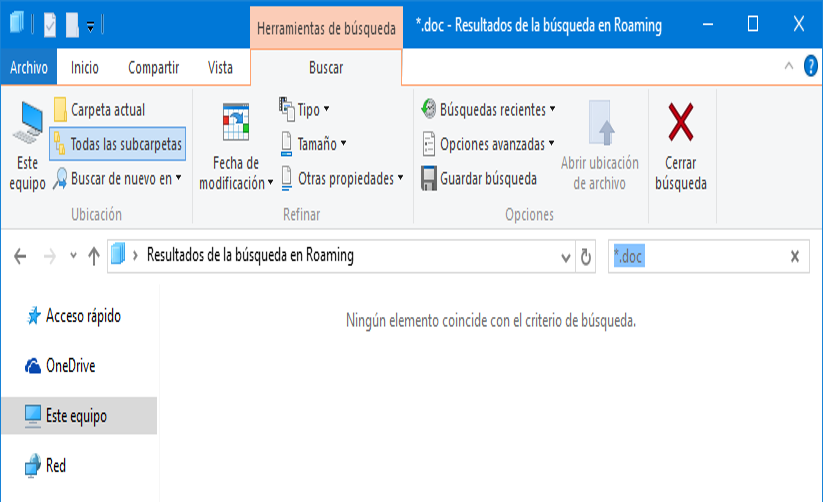Collapse the ribbon with chevron

pyautogui.click(x=788, y=66)
